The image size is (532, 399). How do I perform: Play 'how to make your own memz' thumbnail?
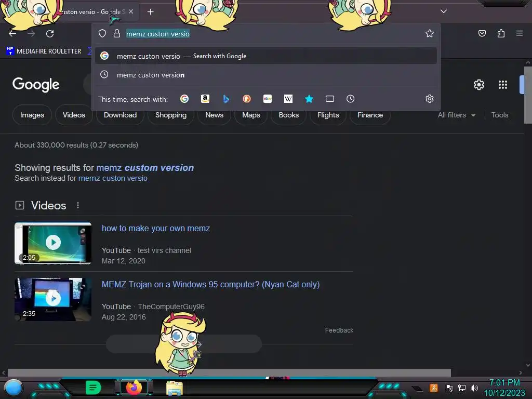click(x=53, y=243)
